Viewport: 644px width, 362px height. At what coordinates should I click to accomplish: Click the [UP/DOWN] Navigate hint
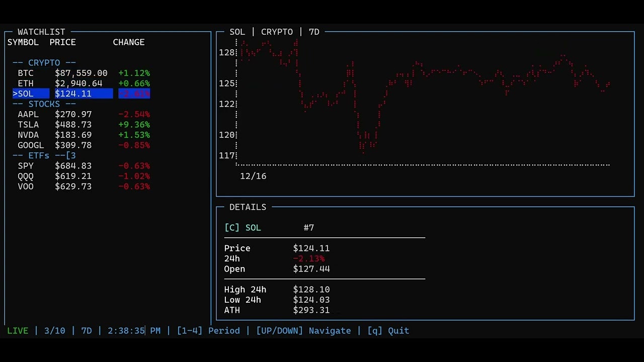click(303, 331)
